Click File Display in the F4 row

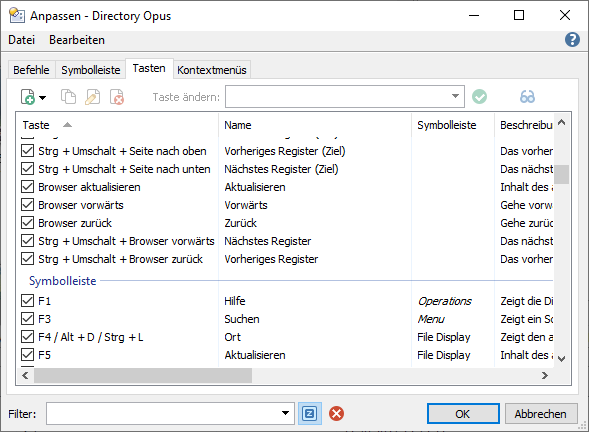pos(444,337)
